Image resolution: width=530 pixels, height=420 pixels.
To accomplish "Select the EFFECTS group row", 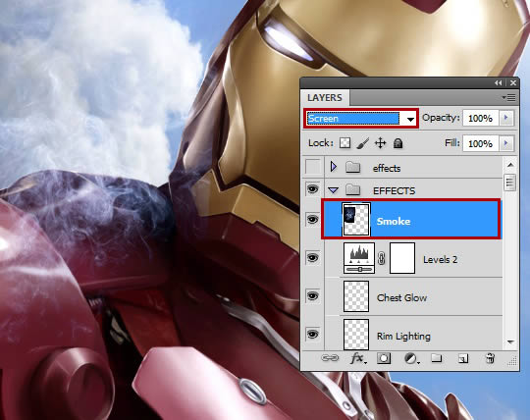I will pyautogui.click(x=413, y=190).
